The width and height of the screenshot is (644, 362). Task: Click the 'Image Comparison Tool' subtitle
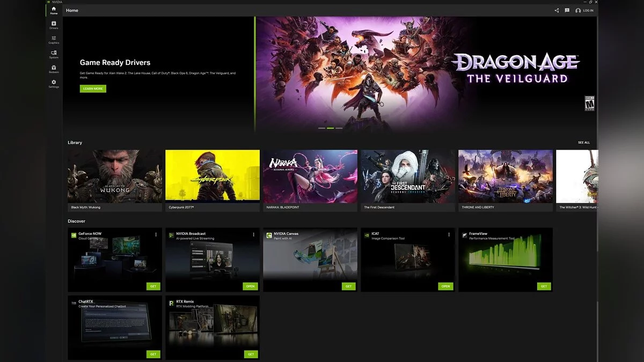388,239
